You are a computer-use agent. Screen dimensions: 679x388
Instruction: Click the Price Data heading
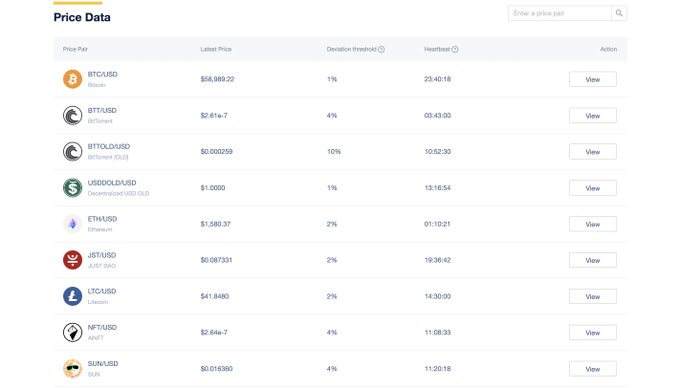pos(82,17)
